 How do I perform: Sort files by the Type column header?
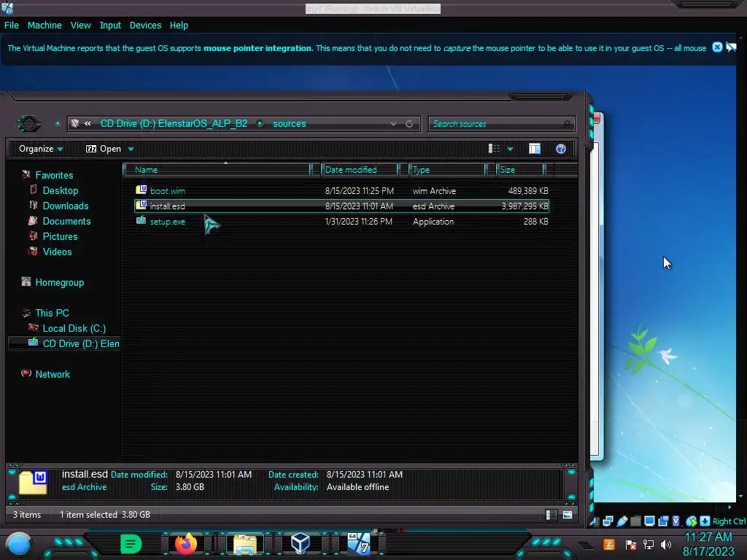(447, 169)
